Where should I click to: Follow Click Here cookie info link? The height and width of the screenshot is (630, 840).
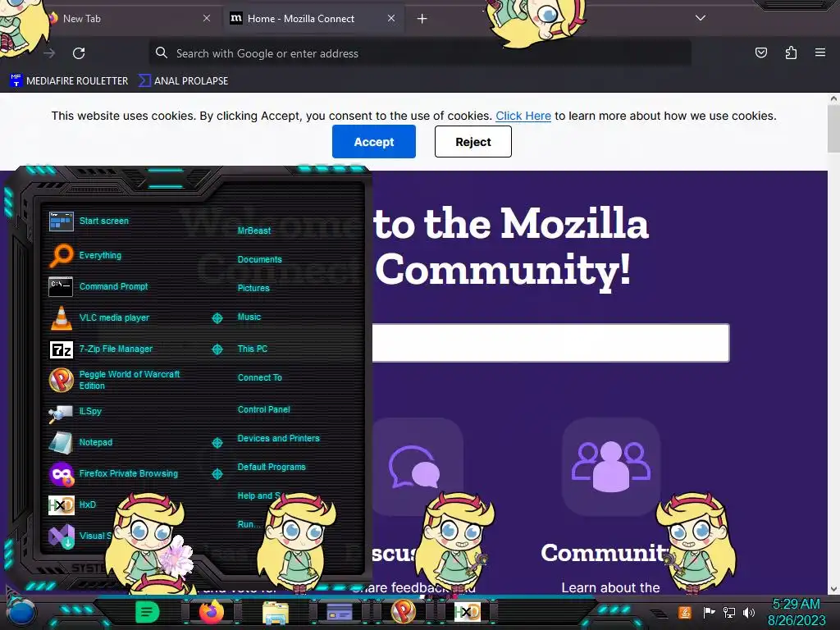tap(523, 116)
